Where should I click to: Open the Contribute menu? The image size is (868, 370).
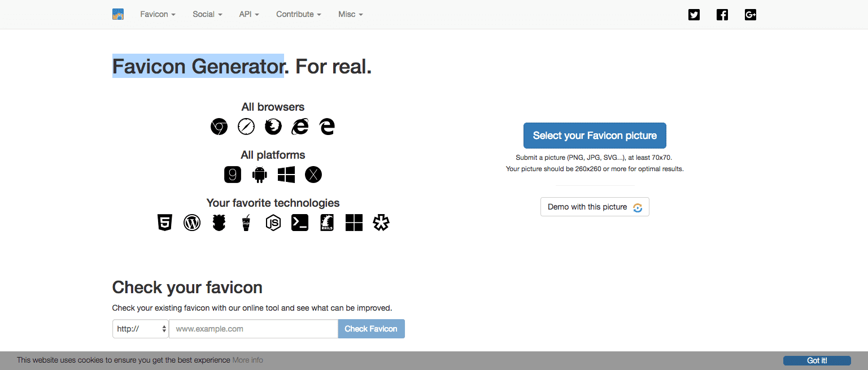[x=298, y=14]
